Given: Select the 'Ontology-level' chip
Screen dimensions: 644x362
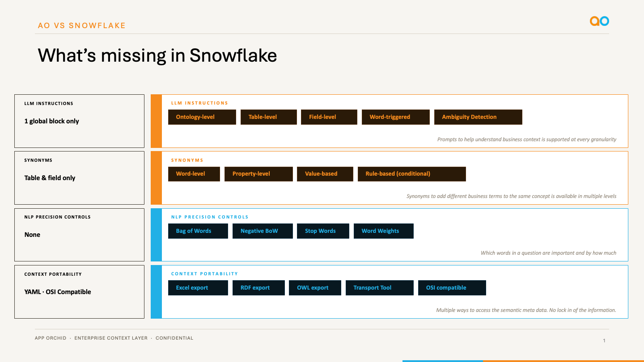Looking at the screenshot, I should 202,117.
